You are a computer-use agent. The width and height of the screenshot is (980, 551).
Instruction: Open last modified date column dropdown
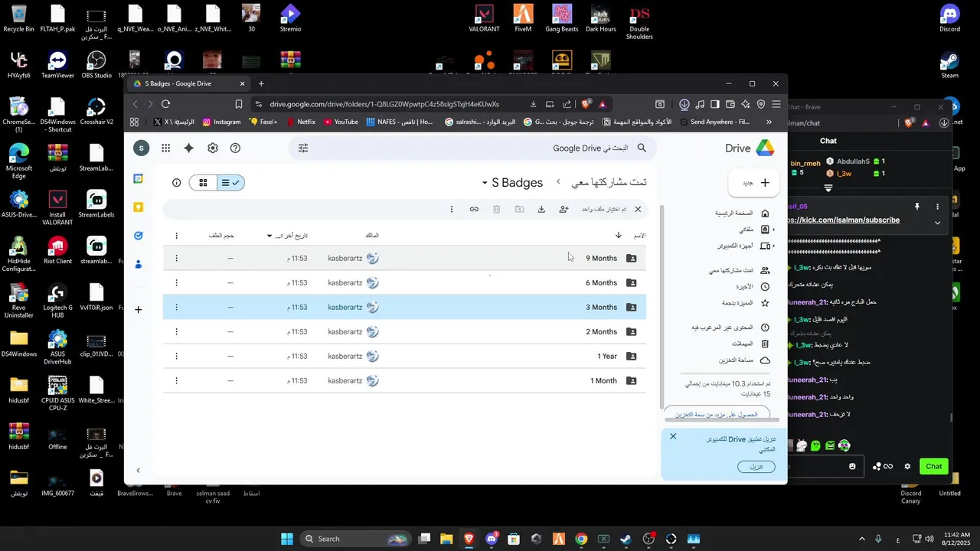tap(269, 236)
